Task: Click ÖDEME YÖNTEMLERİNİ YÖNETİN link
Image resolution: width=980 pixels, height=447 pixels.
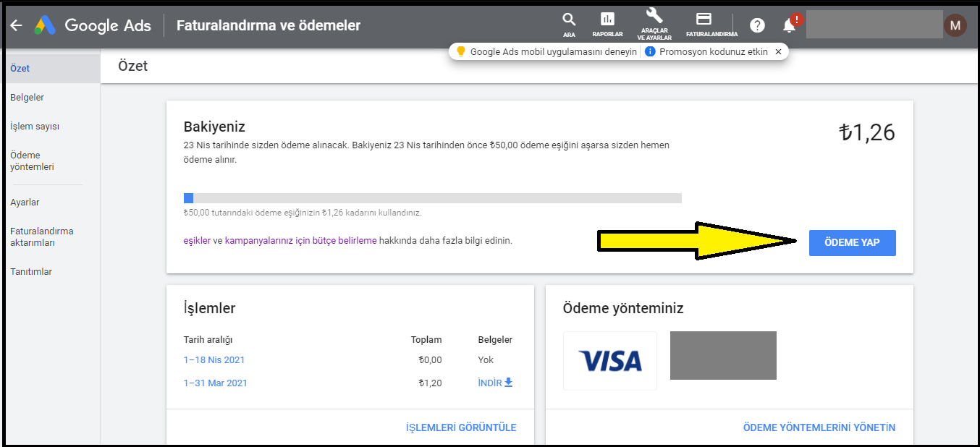Action: pyautogui.click(x=819, y=427)
